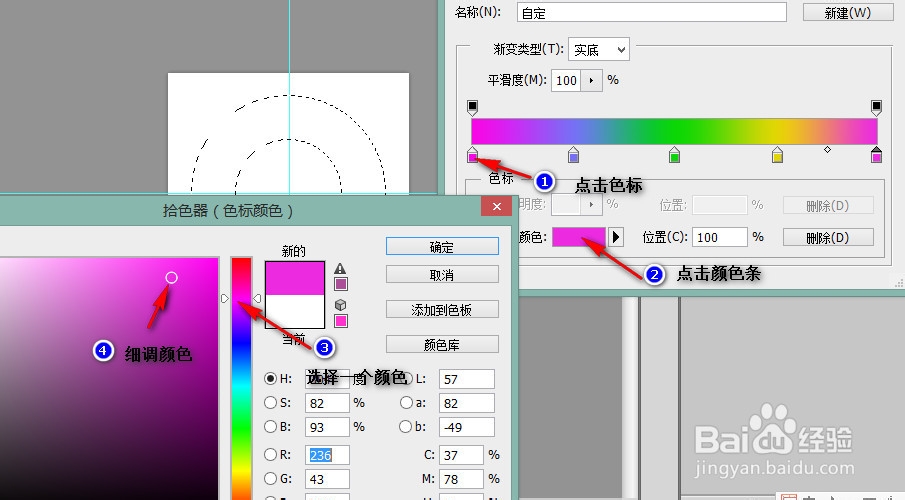905x500 pixels.
Task: Click the out-of-gamut warning triangle icon
Action: coord(340,268)
